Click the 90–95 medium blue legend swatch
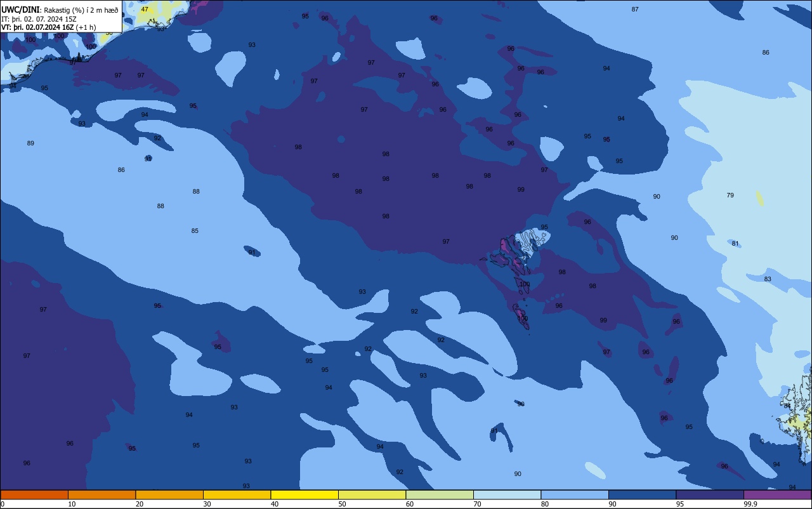 tap(642, 494)
